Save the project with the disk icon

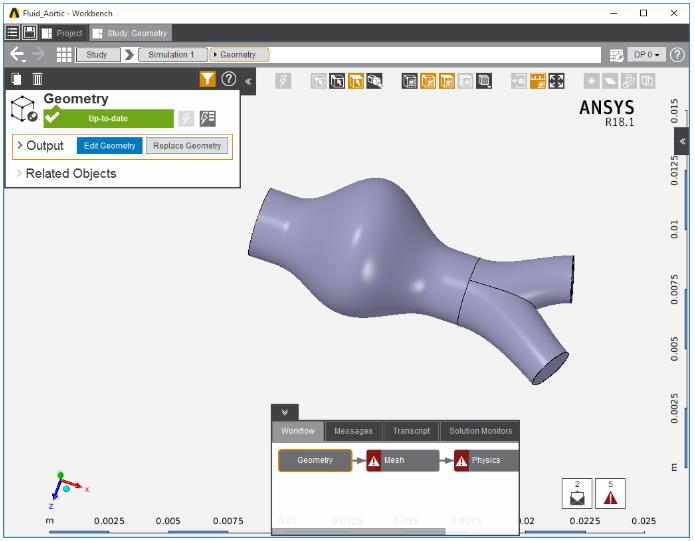click(x=29, y=33)
